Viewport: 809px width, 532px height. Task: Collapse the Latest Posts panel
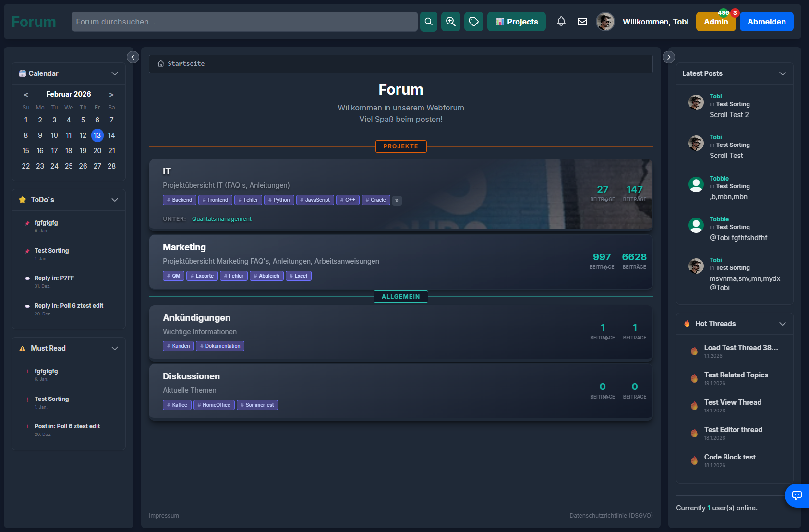782,73
